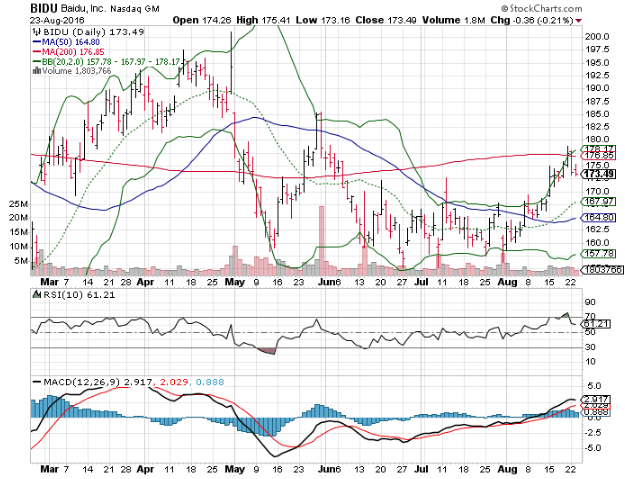This screenshot has height=479, width=625.
Task: Click the small RSI(10) indicator icon
Action: [x=36, y=295]
